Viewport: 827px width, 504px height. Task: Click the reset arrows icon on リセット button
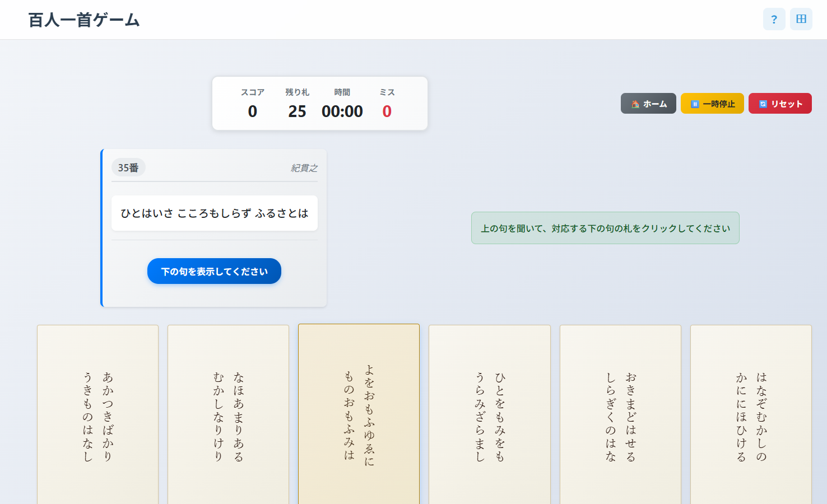tap(763, 103)
